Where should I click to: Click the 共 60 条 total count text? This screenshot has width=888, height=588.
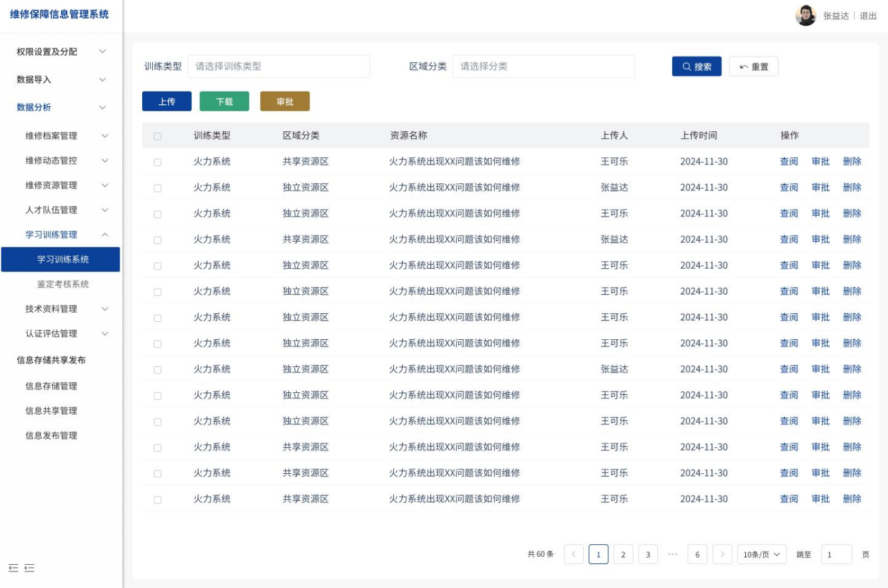point(541,554)
